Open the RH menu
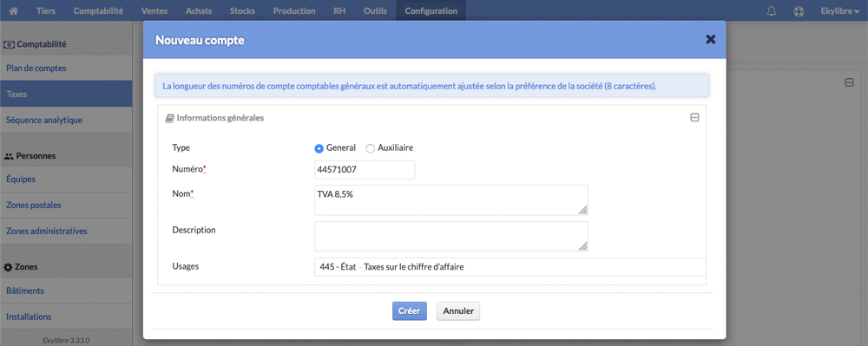This screenshot has height=346, width=868. click(x=339, y=10)
